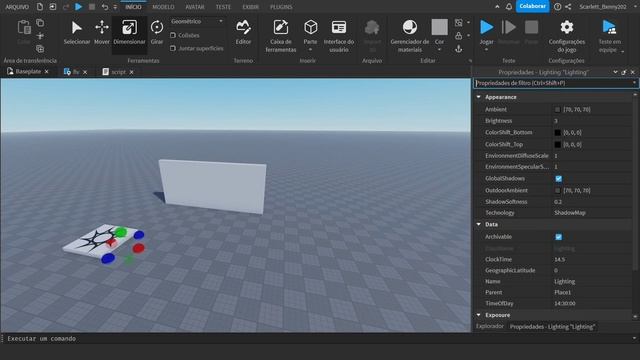Close the script tab
The image size is (640, 360).
[131, 72]
